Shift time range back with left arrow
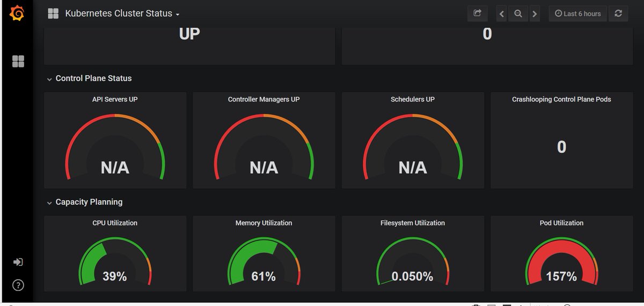The width and height of the screenshot is (644, 306). tap(502, 14)
